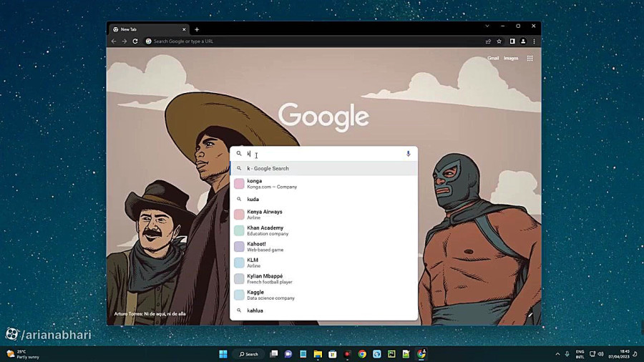Screen dimensions: 644x362
Task: Click the microphone icon in the system tray
Action: [x=567, y=354]
